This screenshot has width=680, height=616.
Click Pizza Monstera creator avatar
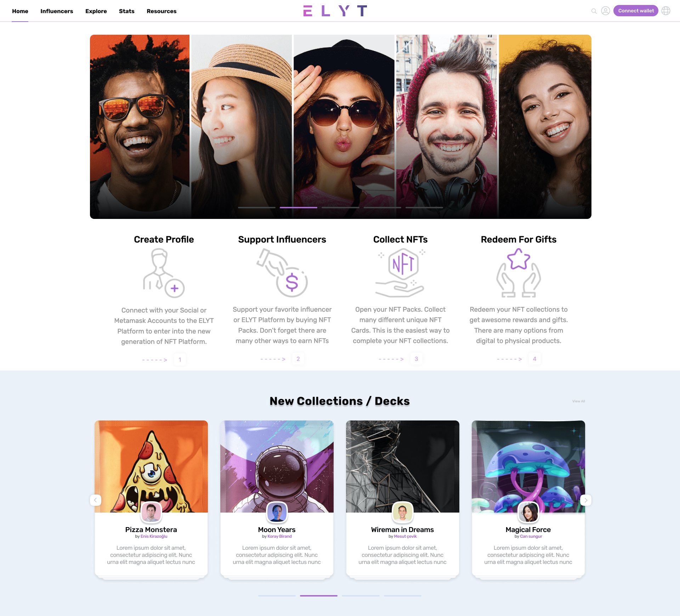(x=151, y=512)
